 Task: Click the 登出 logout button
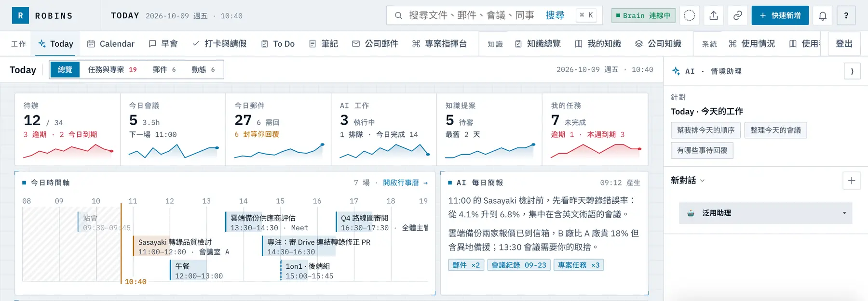click(844, 44)
